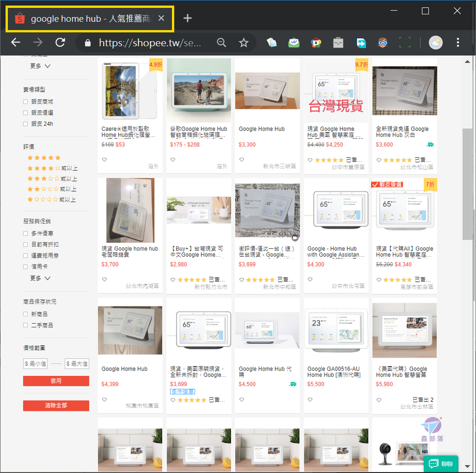Viewport: 476px width, 473px height.
Task: Open the Chrome three-dot menu
Action: pyautogui.click(x=458, y=42)
